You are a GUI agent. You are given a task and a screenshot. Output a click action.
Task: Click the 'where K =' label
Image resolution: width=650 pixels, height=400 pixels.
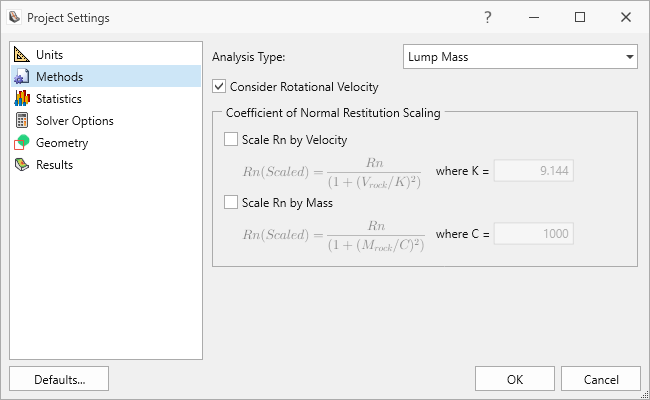tap(462, 171)
